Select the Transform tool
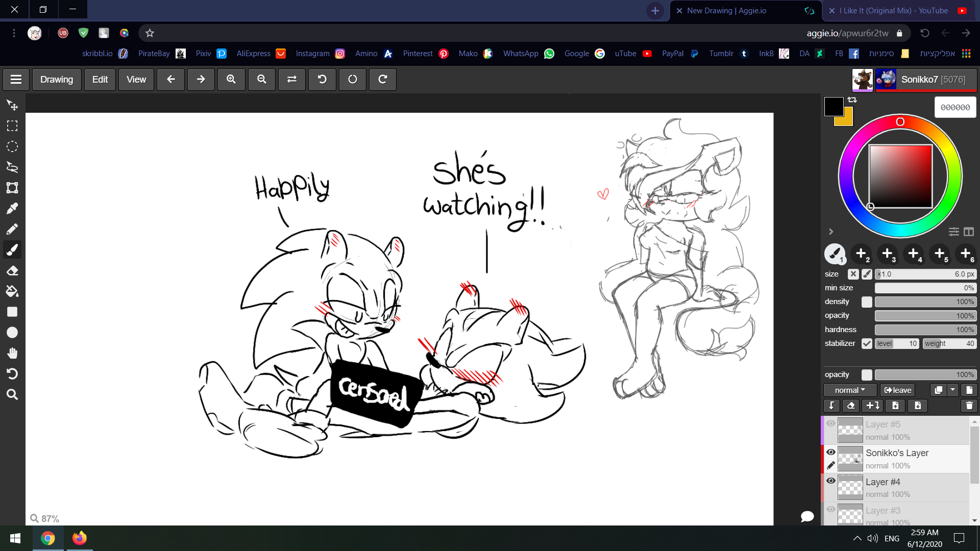The height and width of the screenshot is (551, 980). (x=12, y=188)
